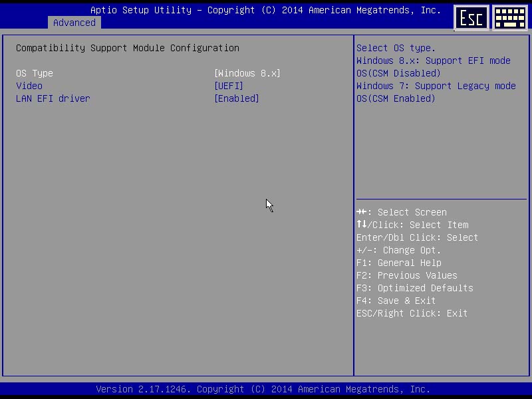Screen dimensions: 532x399
Task: Click the 'F4: Save & Exit' hint
Action: [396, 301]
